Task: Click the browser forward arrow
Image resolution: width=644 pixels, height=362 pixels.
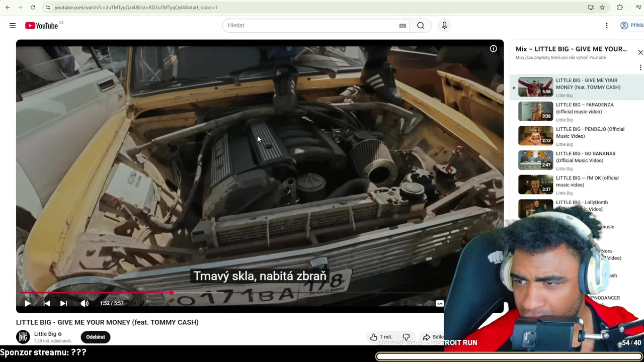Action: coord(20,8)
